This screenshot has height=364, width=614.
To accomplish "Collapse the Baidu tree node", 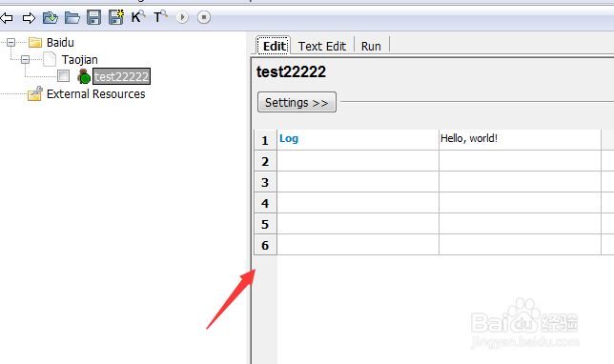I will click(11, 42).
